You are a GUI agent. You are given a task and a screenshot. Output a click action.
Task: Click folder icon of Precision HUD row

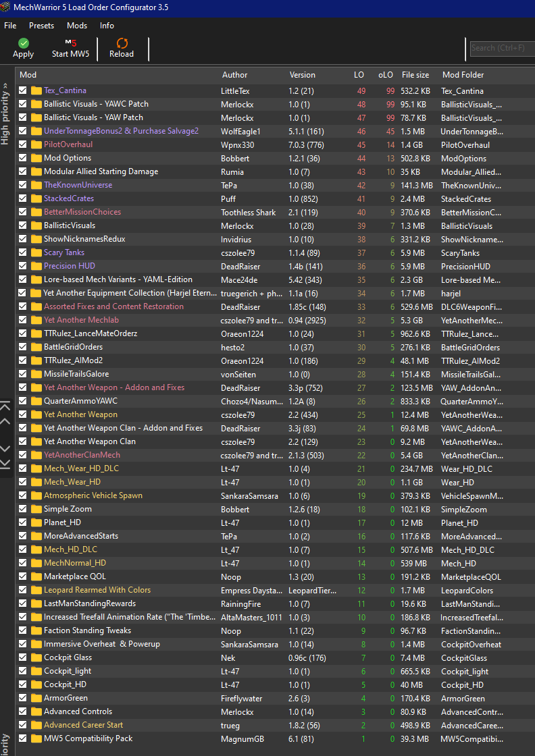click(x=36, y=266)
